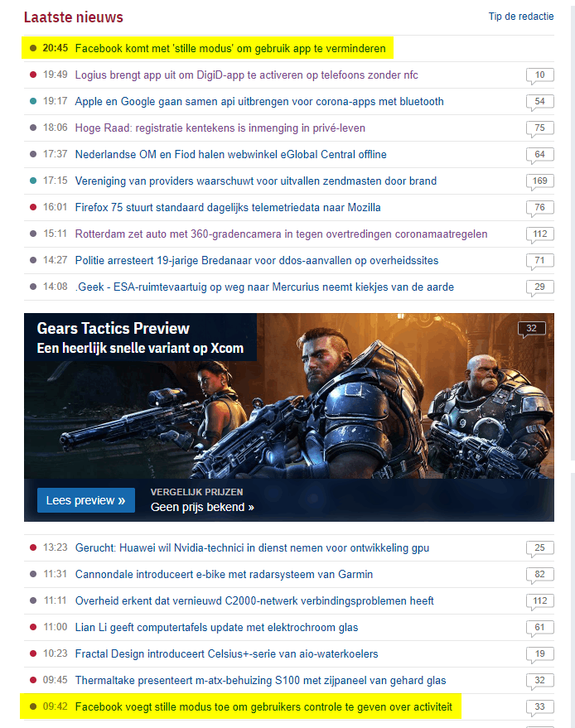
Task: Open the 61 comments bubble for Lian Li article
Action: pos(539,628)
